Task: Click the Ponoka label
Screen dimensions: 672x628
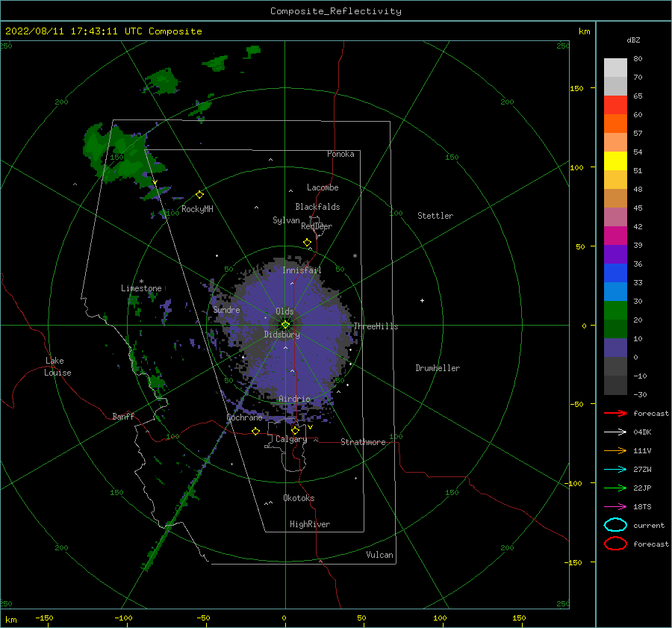Action: pos(340,154)
